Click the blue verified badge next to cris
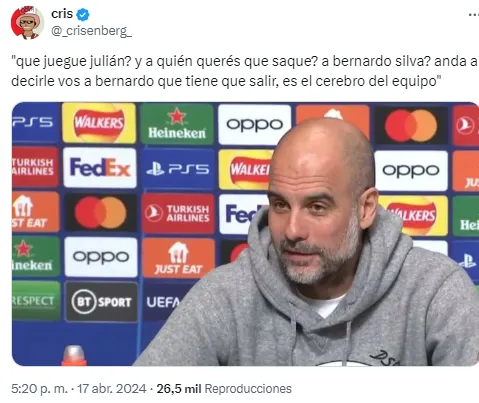479x403 pixels. click(83, 14)
